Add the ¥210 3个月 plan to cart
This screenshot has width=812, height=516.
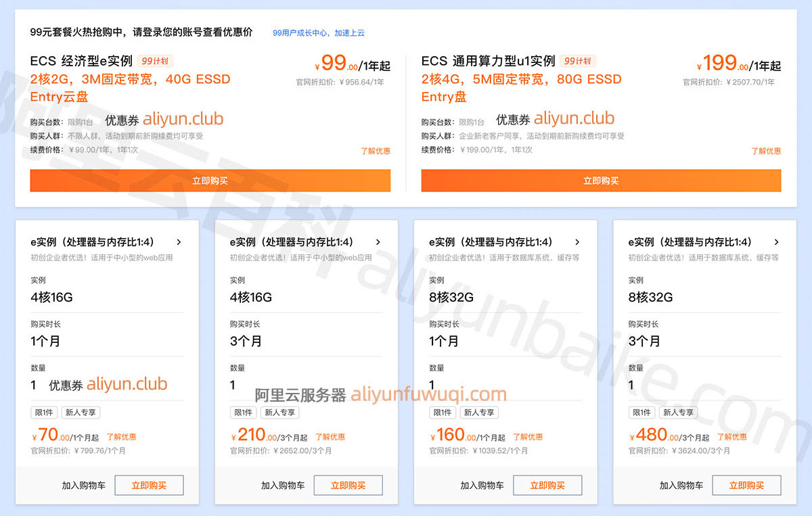click(283, 486)
